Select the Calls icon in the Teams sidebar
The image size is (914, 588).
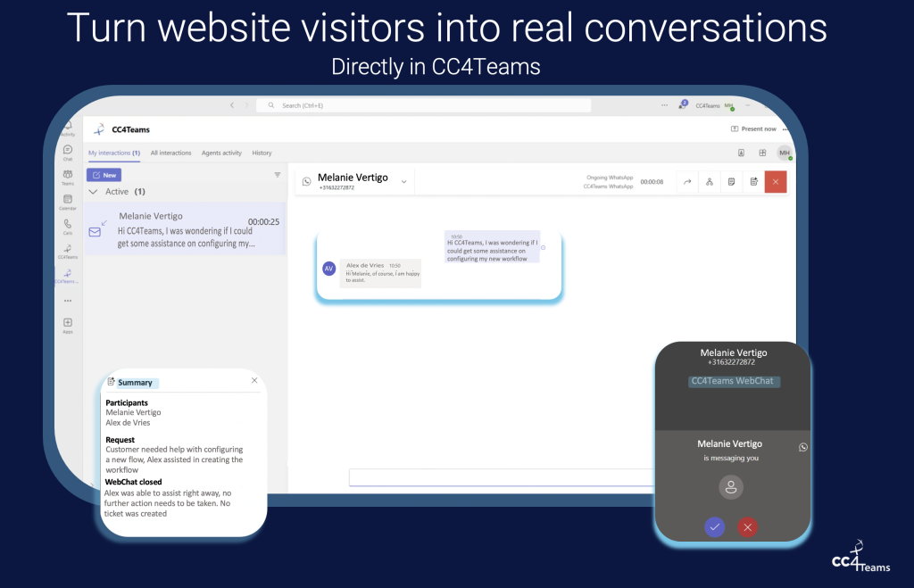point(67,222)
